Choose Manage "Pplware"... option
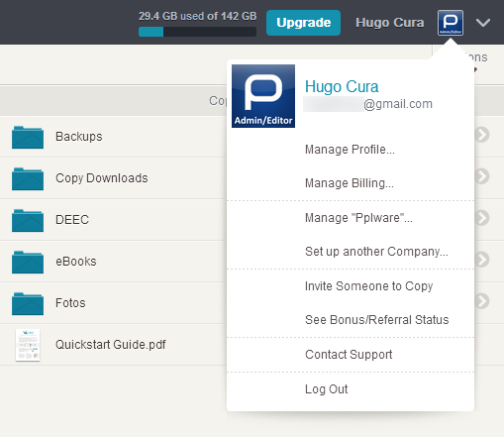504x437 pixels. click(358, 218)
